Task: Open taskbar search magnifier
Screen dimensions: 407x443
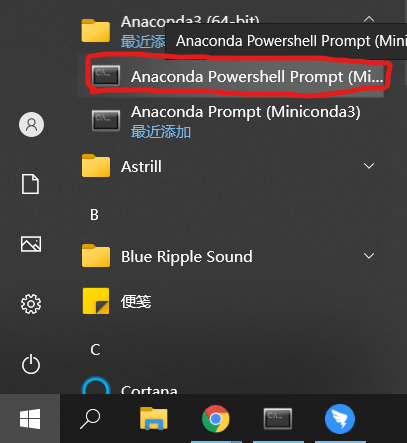Action: coord(90,419)
